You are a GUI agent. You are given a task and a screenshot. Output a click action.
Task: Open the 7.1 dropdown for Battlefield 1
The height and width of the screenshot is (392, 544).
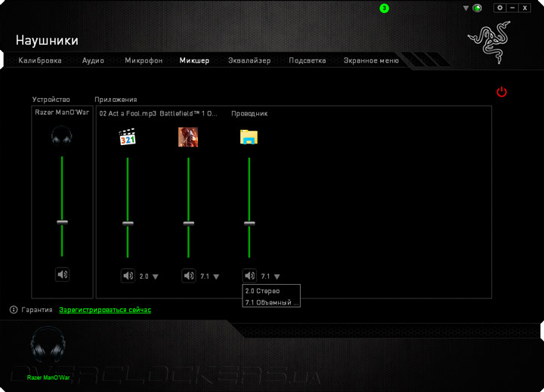[x=216, y=276]
